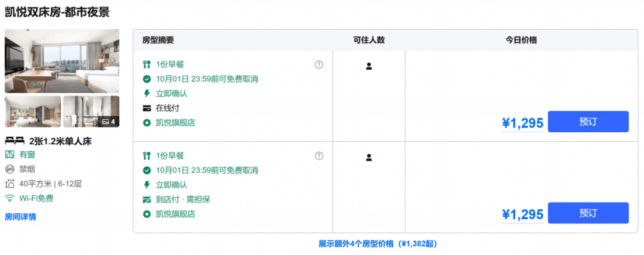Click the guest icon in second rate row

coord(369,157)
